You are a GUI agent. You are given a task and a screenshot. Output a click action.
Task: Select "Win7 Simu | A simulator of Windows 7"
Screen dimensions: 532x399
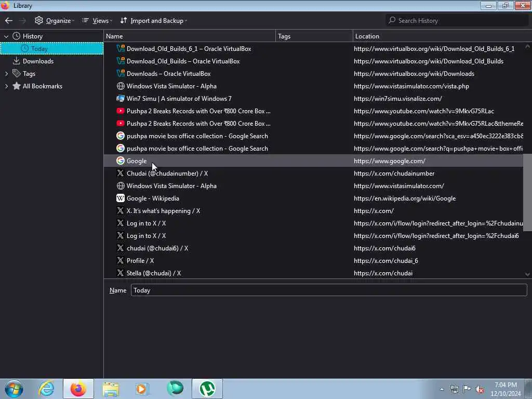179,99
